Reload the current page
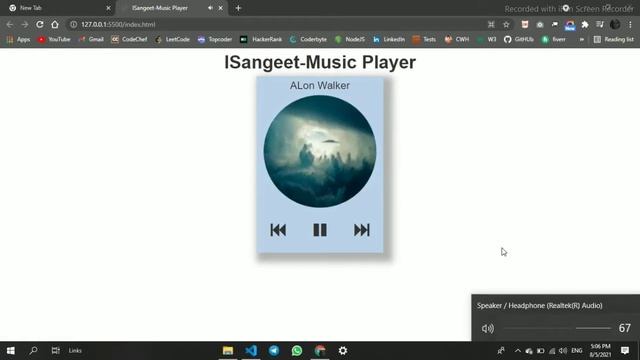Screen dimensions: 640x360 click(x=40, y=24)
